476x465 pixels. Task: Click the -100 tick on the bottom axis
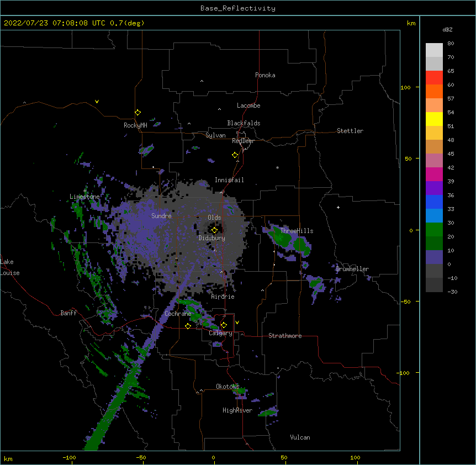(x=69, y=457)
